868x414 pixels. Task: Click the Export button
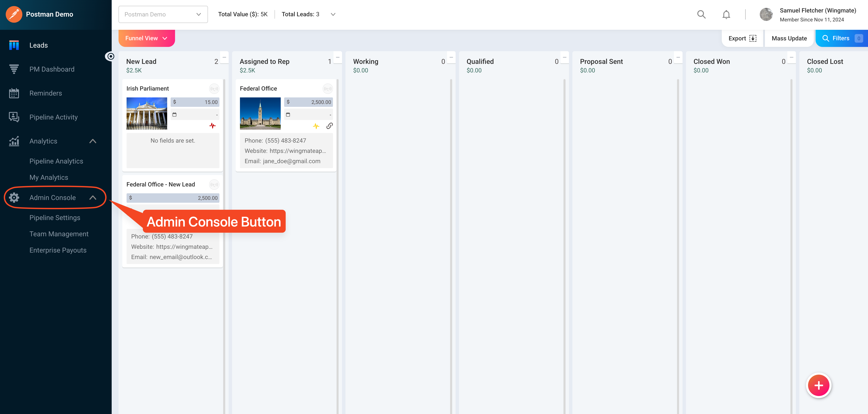coord(742,38)
